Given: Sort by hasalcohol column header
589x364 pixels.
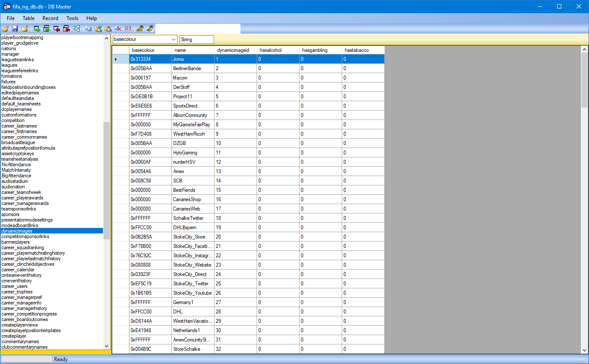Looking at the screenshot, I should pyautogui.click(x=278, y=50).
